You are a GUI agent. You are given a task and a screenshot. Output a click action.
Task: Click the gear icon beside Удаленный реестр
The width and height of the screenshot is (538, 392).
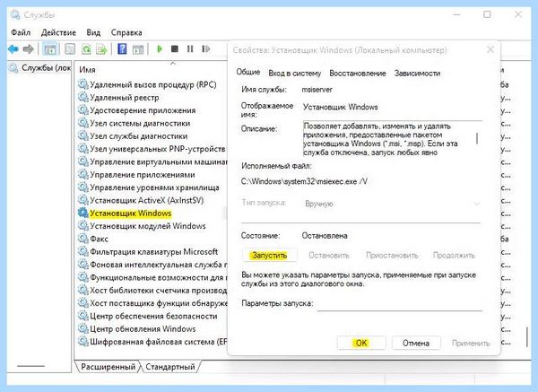(82, 97)
